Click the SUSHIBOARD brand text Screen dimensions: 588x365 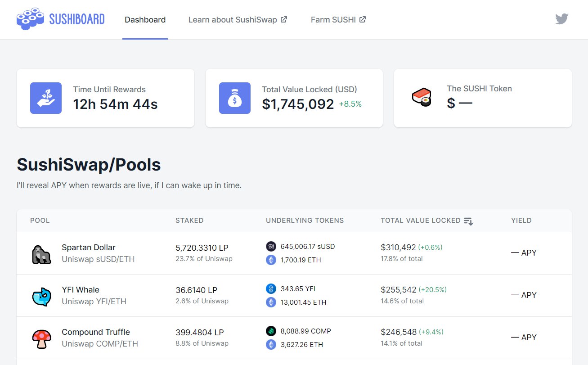77,19
